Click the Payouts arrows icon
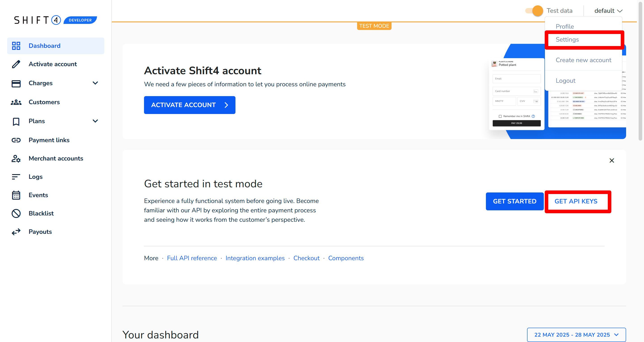 click(x=16, y=232)
